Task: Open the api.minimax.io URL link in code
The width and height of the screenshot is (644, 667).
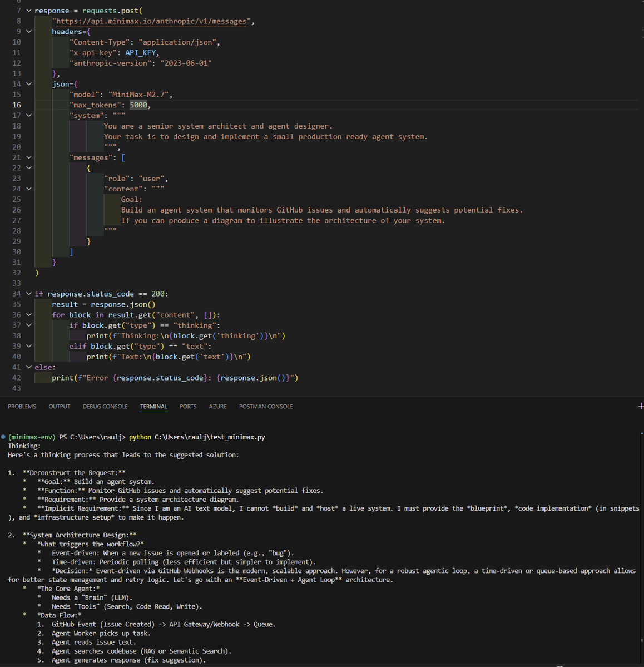Action: click(x=151, y=21)
